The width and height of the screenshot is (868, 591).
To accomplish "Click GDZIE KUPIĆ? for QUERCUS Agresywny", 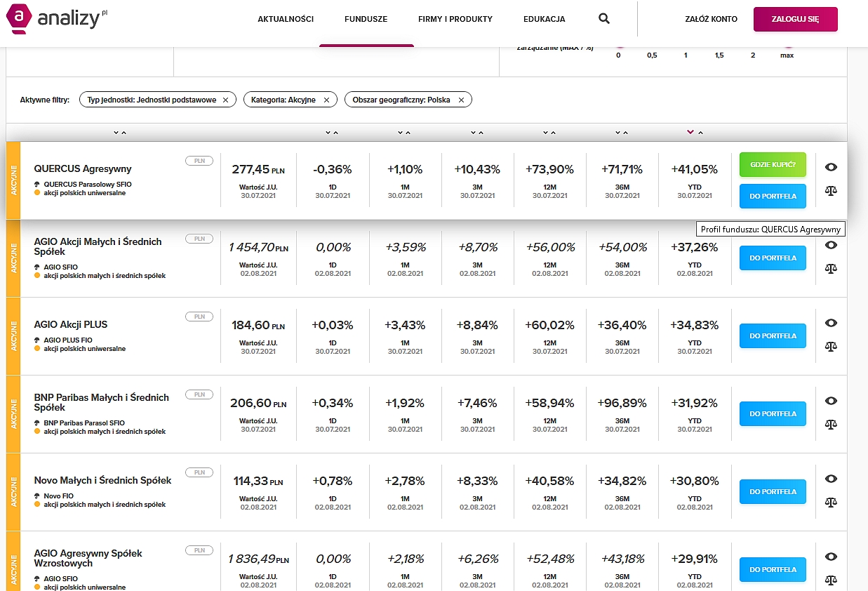I will click(x=773, y=164).
